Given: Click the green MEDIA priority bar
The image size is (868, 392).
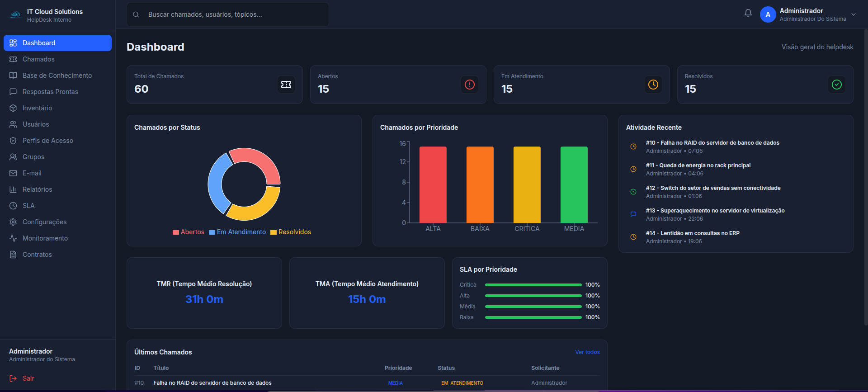Looking at the screenshot, I should 574,184.
